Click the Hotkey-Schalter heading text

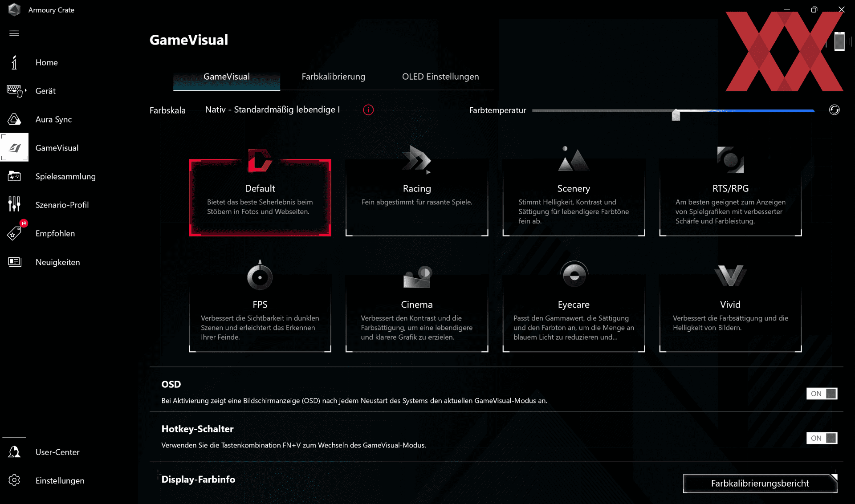tap(197, 429)
